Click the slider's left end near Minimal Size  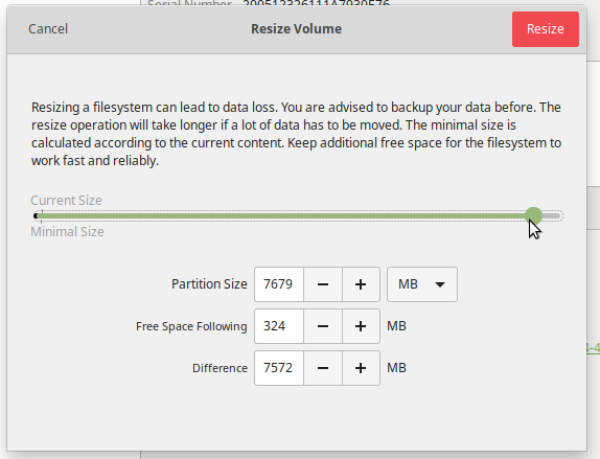[x=38, y=215]
